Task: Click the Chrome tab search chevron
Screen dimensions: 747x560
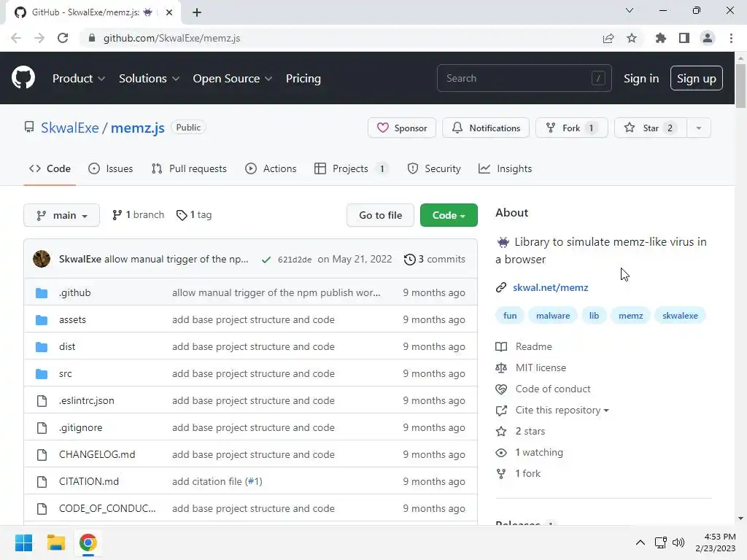Action: [630, 10]
